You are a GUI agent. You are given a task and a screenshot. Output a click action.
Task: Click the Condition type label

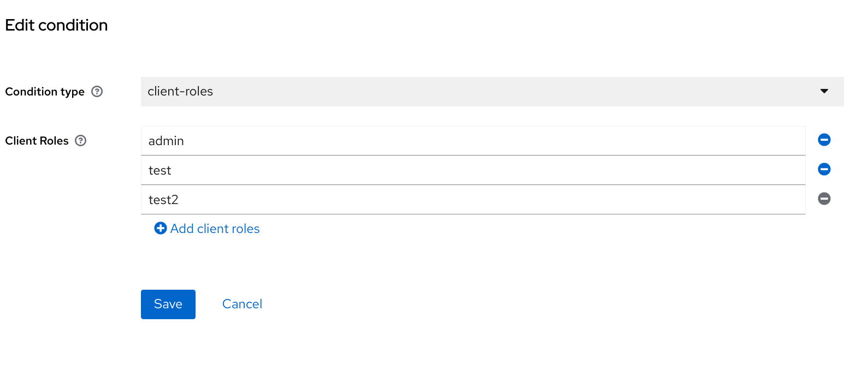(44, 91)
